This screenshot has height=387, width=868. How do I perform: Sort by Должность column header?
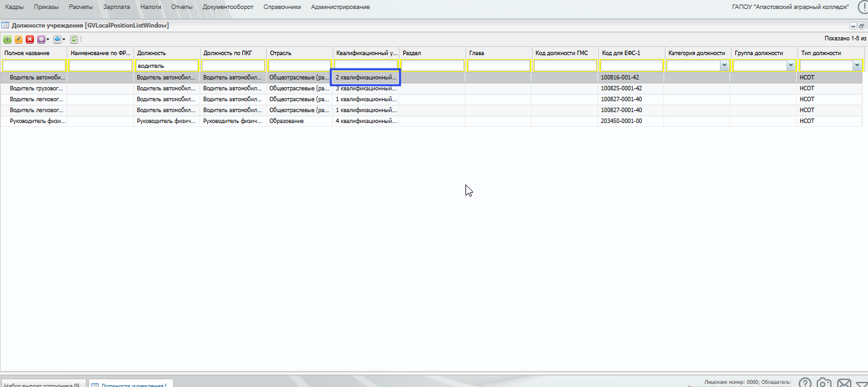tap(167, 53)
